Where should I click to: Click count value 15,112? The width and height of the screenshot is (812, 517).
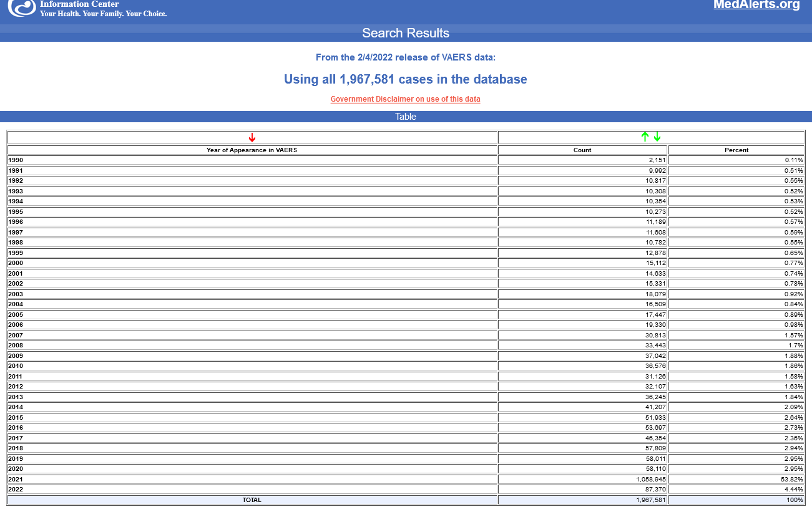(656, 263)
